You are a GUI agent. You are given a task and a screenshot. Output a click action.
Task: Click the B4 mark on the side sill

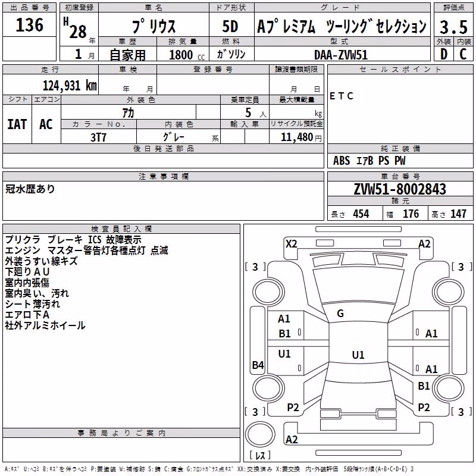258,365
